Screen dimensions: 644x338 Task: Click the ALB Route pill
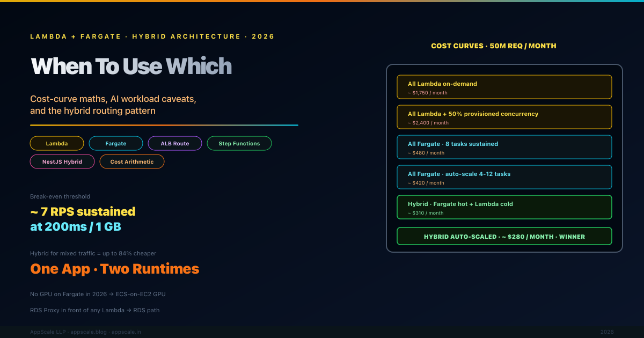click(175, 143)
